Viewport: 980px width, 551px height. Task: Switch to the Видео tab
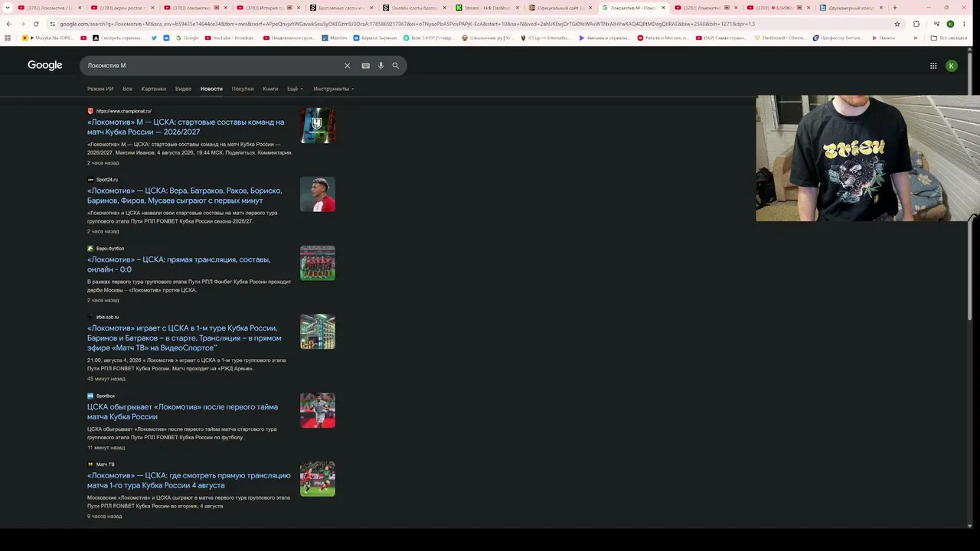click(183, 89)
